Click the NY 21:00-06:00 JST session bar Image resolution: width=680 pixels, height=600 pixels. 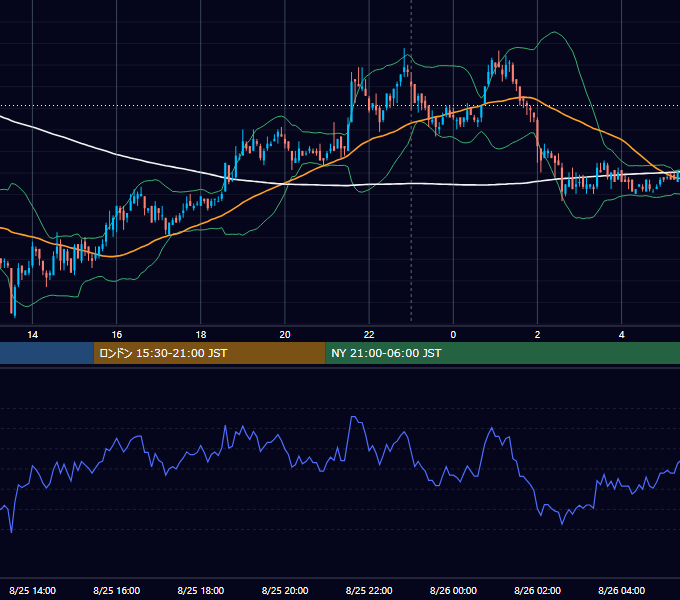tap(503, 353)
